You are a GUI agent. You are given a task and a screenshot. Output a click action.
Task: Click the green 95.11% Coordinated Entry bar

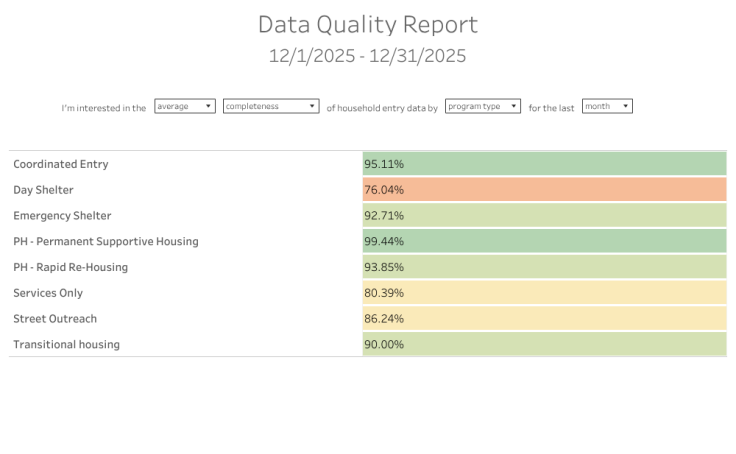pos(544,164)
